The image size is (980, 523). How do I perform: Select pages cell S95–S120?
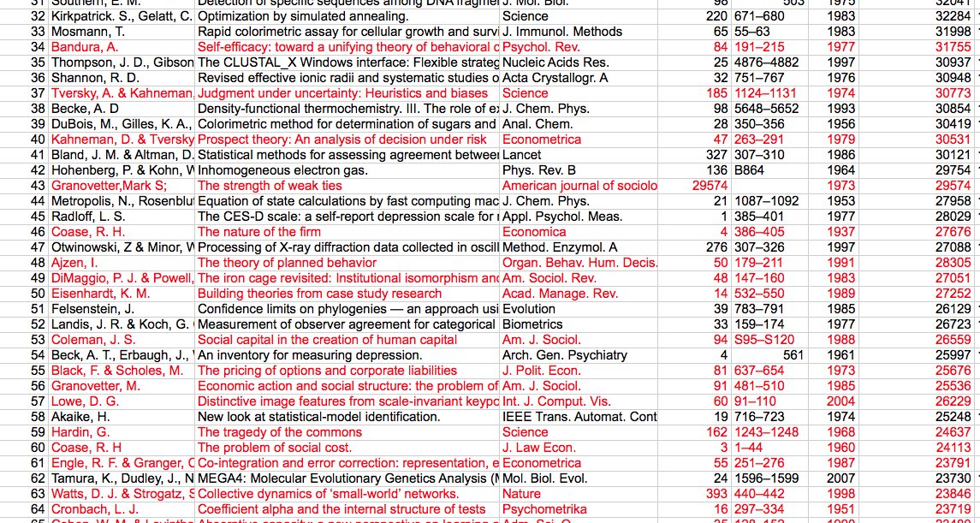pos(769,340)
